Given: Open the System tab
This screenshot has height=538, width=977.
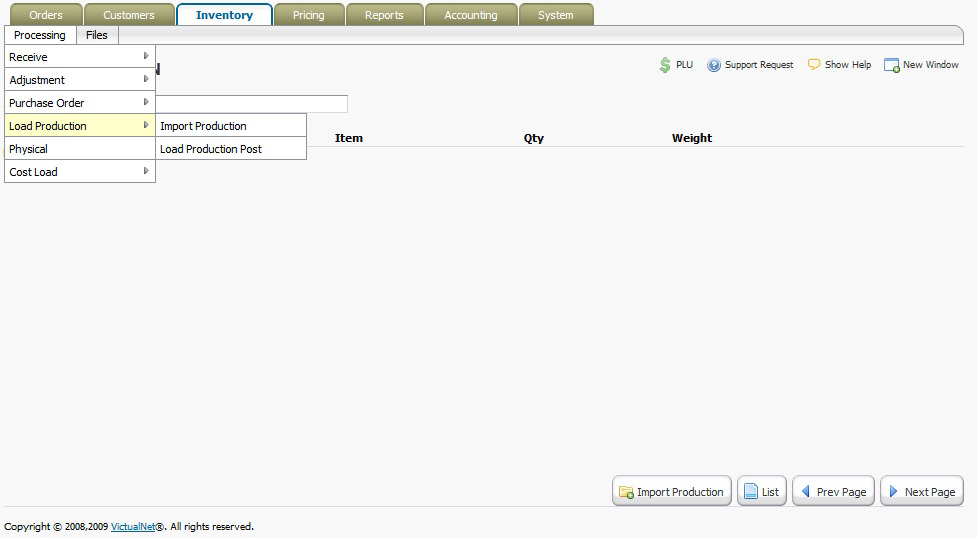Looking at the screenshot, I should pos(556,14).
